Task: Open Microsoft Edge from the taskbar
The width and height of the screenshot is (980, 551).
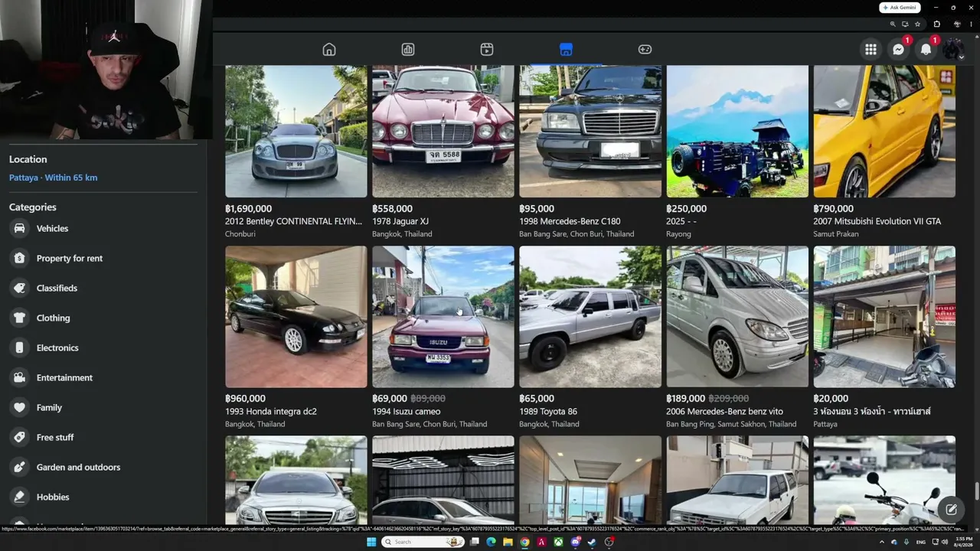Action: coord(491,542)
